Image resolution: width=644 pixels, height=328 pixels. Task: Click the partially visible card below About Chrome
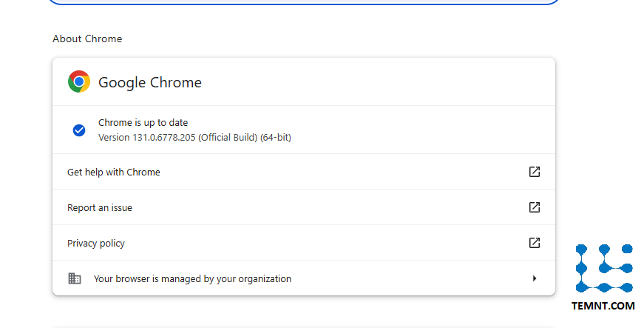(303, 326)
